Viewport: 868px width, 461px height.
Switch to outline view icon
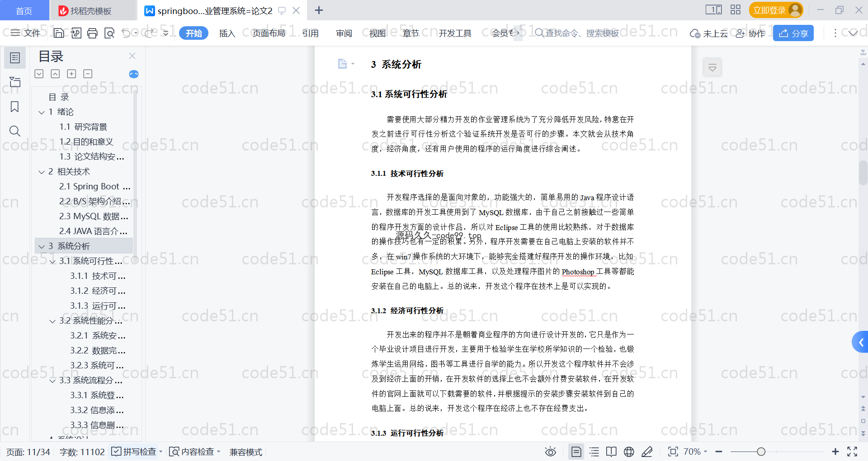[594, 452]
